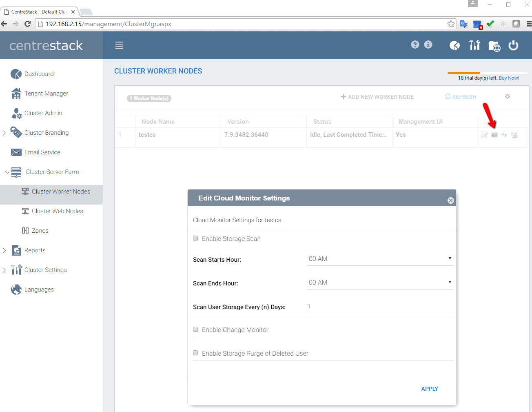The width and height of the screenshot is (532, 412).
Task: Open Tenant Manager from the sidebar
Action: coord(47,94)
